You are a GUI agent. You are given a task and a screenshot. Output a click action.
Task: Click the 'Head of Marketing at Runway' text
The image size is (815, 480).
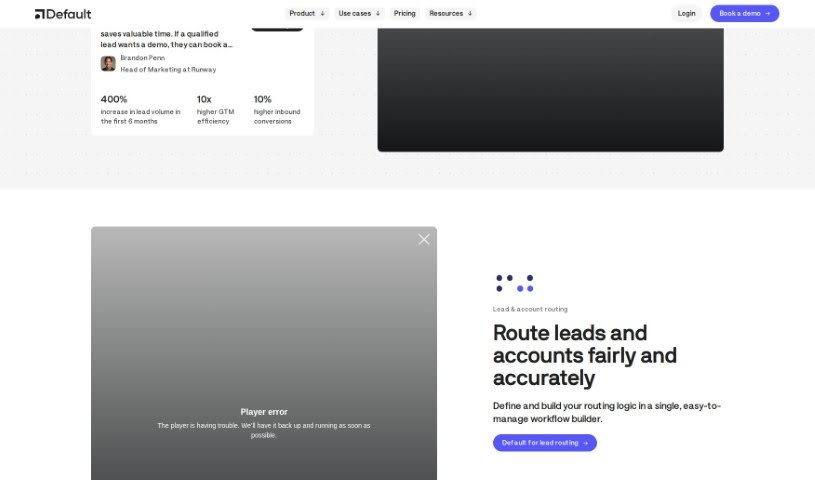click(168, 69)
